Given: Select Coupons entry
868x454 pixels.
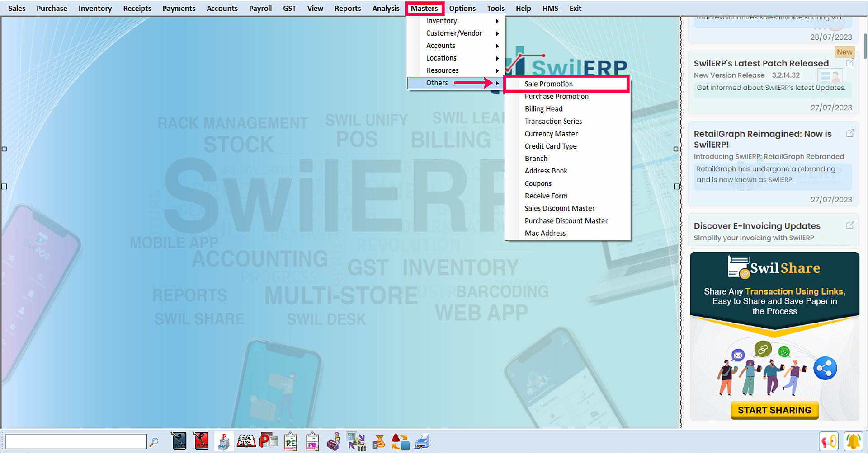Looking at the screenshot, I should pos(568,183).
